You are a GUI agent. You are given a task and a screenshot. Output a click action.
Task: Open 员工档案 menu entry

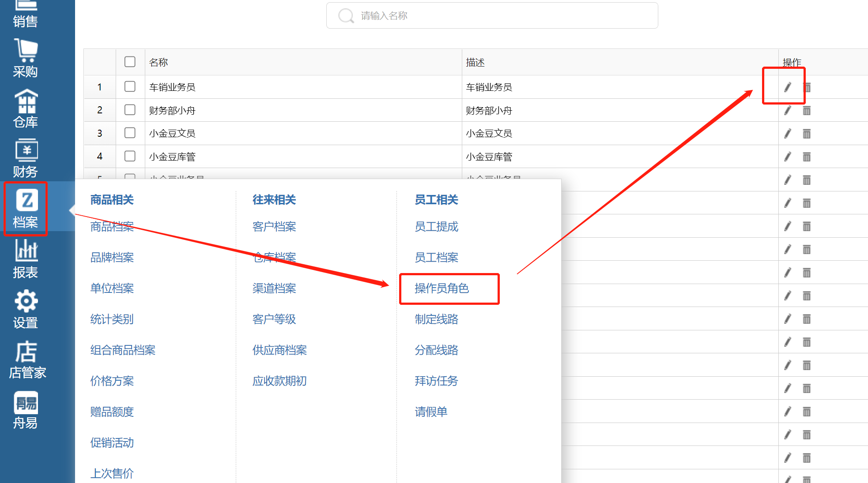(437, 258)
